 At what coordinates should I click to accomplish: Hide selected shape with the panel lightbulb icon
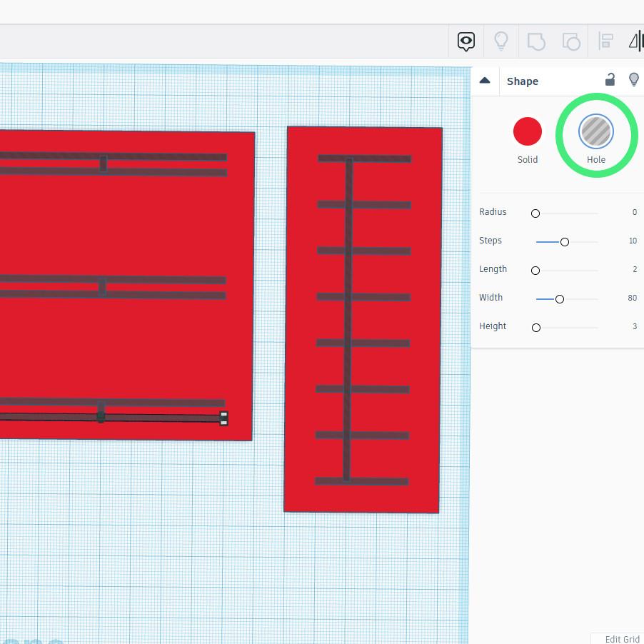(x=634, y=79)
